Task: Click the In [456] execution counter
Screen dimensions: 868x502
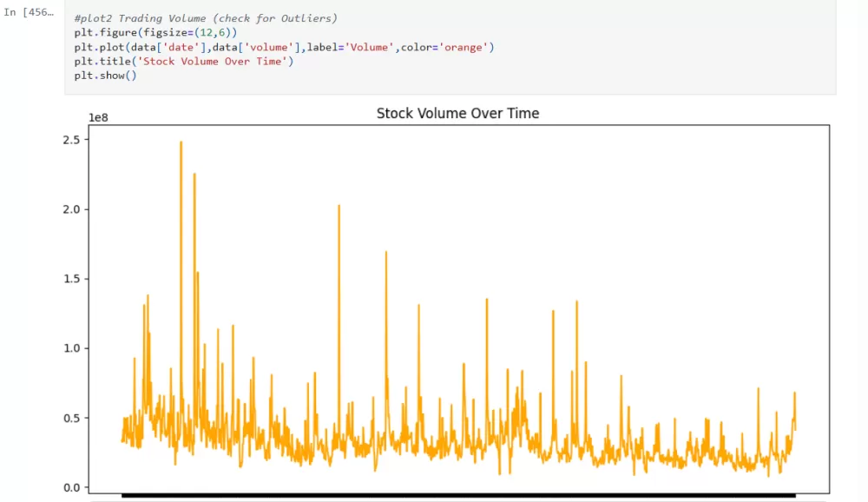Action: click(29, 12)
